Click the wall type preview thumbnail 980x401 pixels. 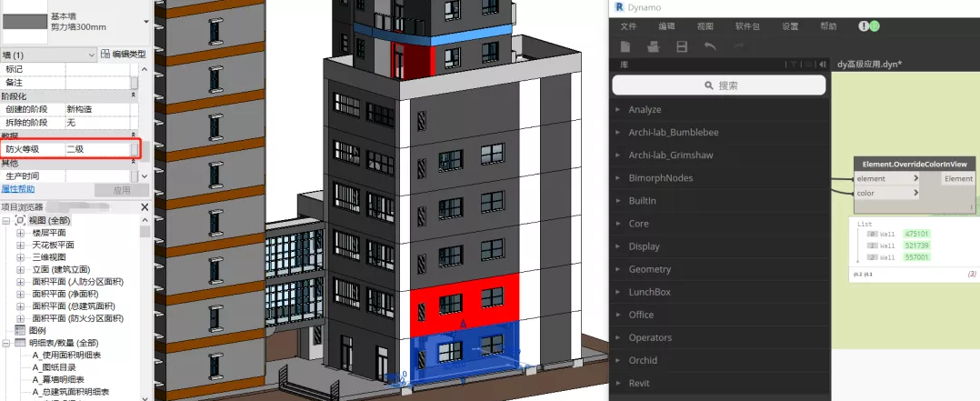pyautogui.click(x=25, y=23)
